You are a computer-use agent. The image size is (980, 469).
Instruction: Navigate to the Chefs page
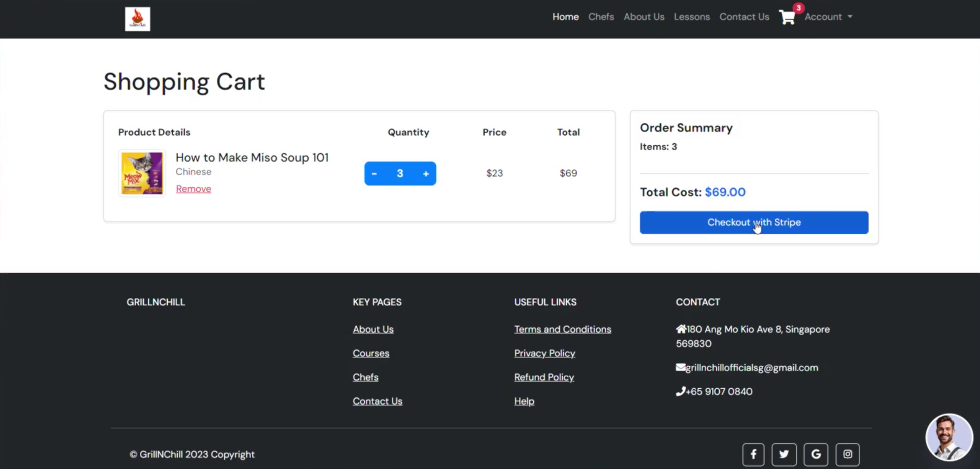(601, 17)
